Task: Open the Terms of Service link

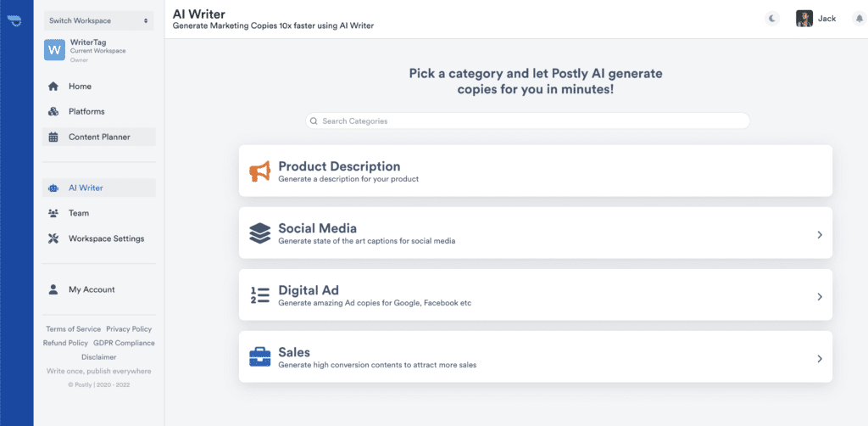Action: pos(74,329)
